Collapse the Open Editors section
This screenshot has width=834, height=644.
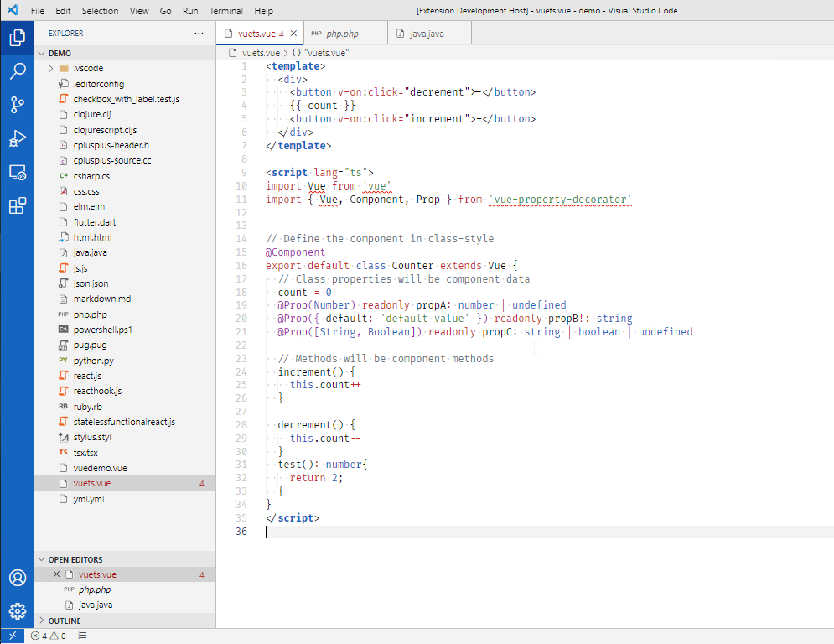125,559
